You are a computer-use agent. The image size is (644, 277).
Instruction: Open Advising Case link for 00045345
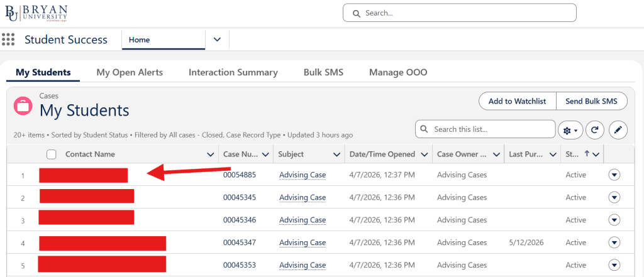(303, 198)
